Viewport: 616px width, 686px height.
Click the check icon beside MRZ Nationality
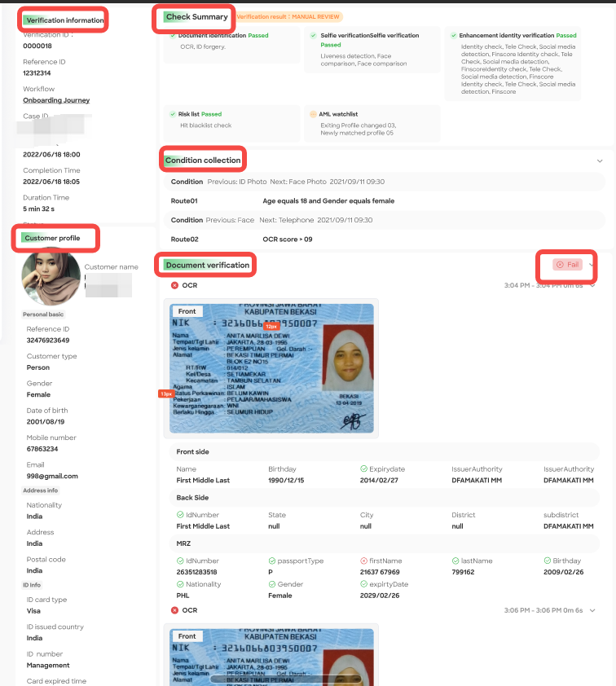[x=180, y=584]
